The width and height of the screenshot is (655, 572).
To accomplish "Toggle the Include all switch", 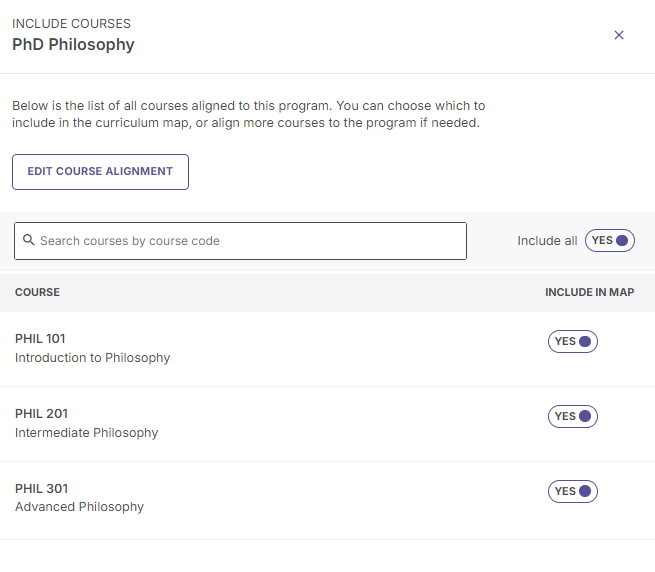I will point(609,240).
